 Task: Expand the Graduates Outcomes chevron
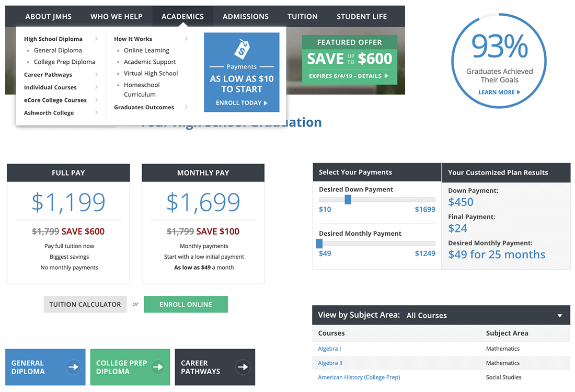pyautogui.click(x=186, y=107)
